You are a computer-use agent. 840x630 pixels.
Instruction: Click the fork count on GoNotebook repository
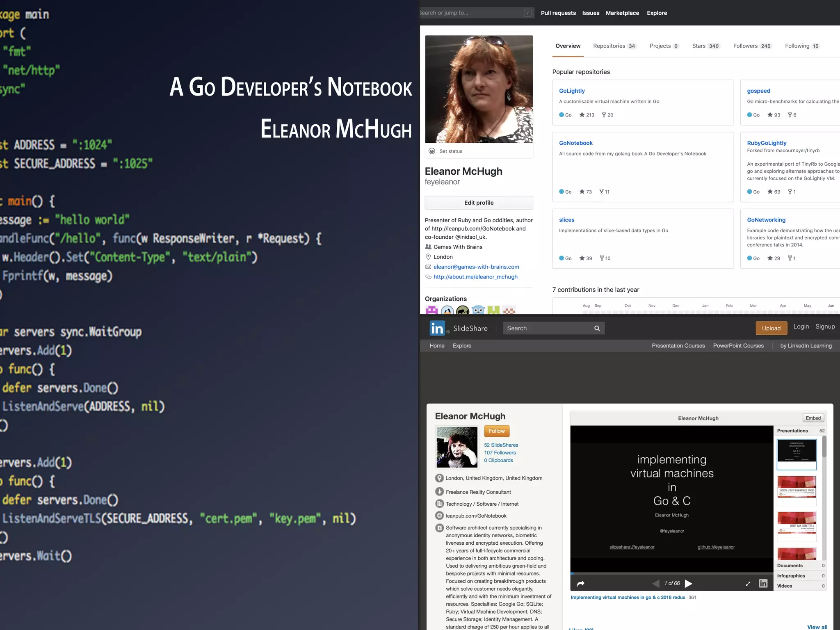604,192
